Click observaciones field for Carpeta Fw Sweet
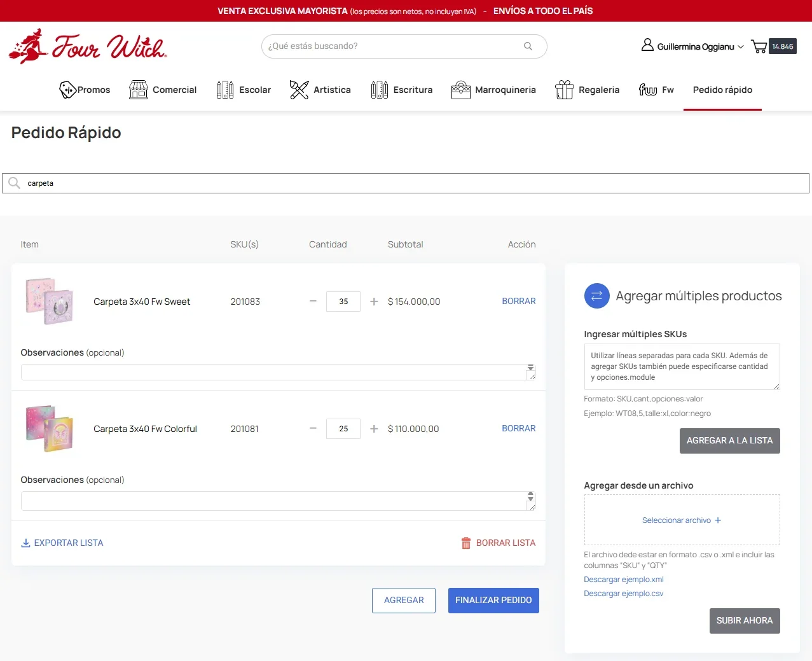Viewport: 812px width, 661px height. point(278,372)
